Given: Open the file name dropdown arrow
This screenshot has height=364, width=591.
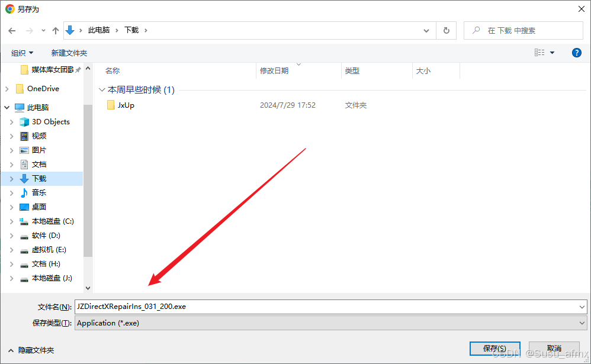Looking at the screenshot, I should coord(582,307).
